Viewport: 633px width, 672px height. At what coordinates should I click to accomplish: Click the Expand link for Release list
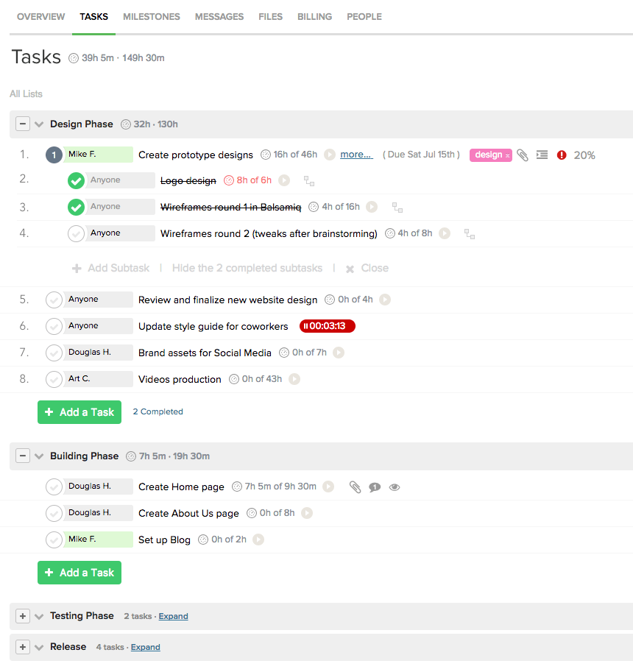click(145, 648)
